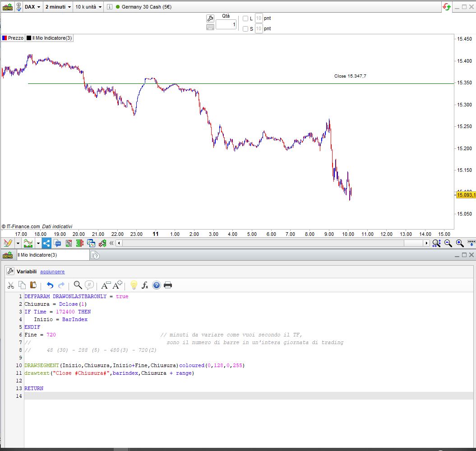Click the jump-to-last-bar icon
Screen dimensions: 476x451
click(x=471, y=243)
